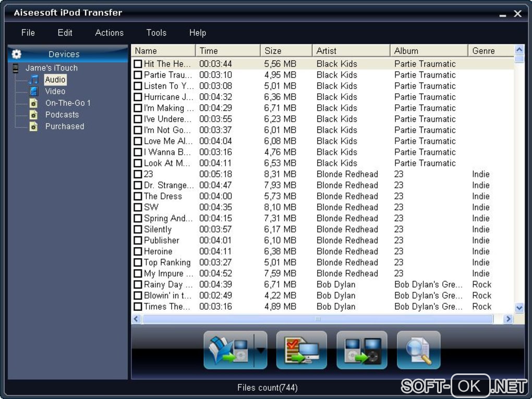Click the horizontal scrollbar right arrow
Viewport: 532px width, 399px height.
click(x=508, y=319)
